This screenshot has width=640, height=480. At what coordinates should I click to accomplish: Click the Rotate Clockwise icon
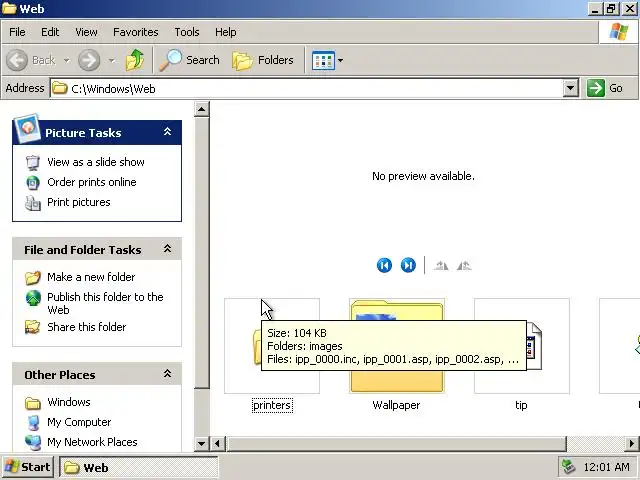441,266
